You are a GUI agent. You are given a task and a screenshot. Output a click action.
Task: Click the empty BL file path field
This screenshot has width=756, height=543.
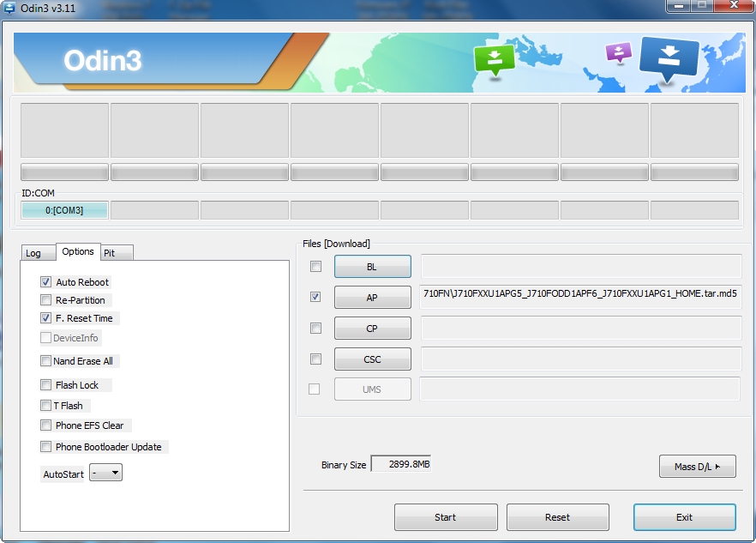[580, 267]
